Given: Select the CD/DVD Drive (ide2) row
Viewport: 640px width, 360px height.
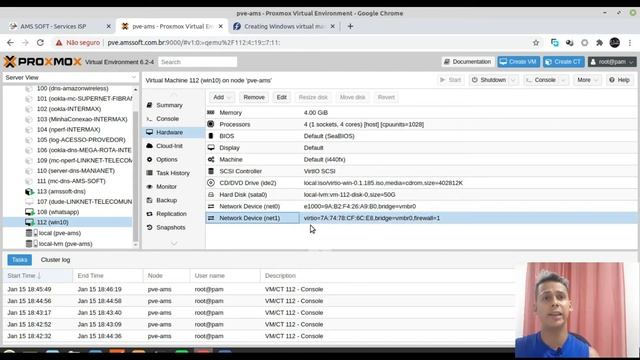Looking at the screenshot, I should coord(421,183).
